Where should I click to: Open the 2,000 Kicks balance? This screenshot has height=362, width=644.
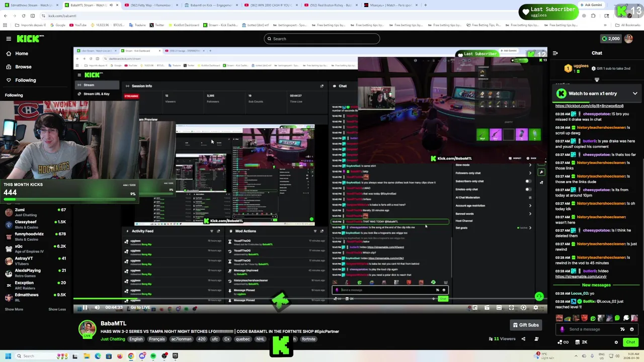pyautogui.click(x=611, y=39)
